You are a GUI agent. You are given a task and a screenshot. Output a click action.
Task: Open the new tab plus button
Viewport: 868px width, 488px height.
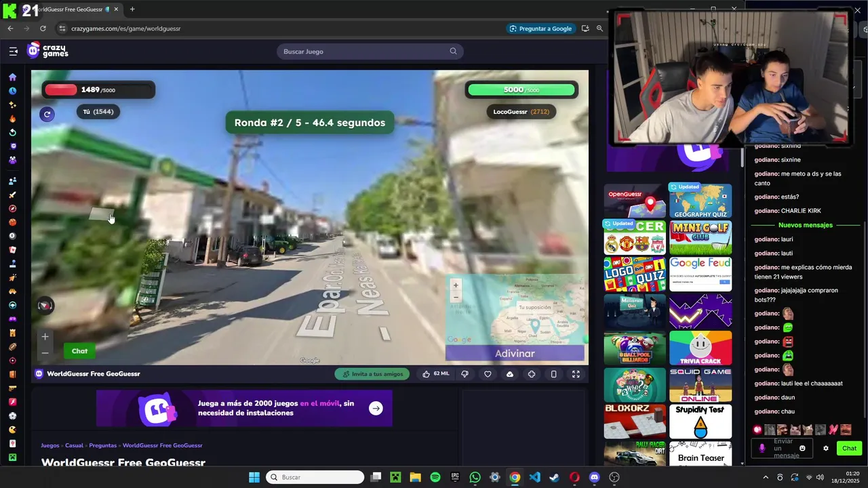(132, 9)
